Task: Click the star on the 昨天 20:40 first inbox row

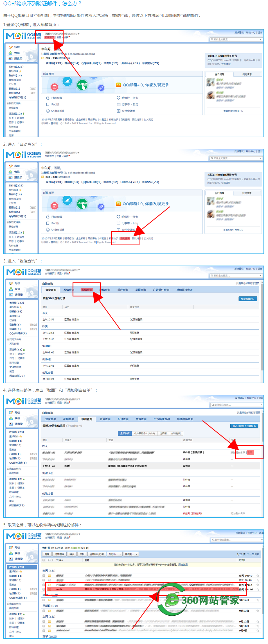Action: tap(258, 576)
